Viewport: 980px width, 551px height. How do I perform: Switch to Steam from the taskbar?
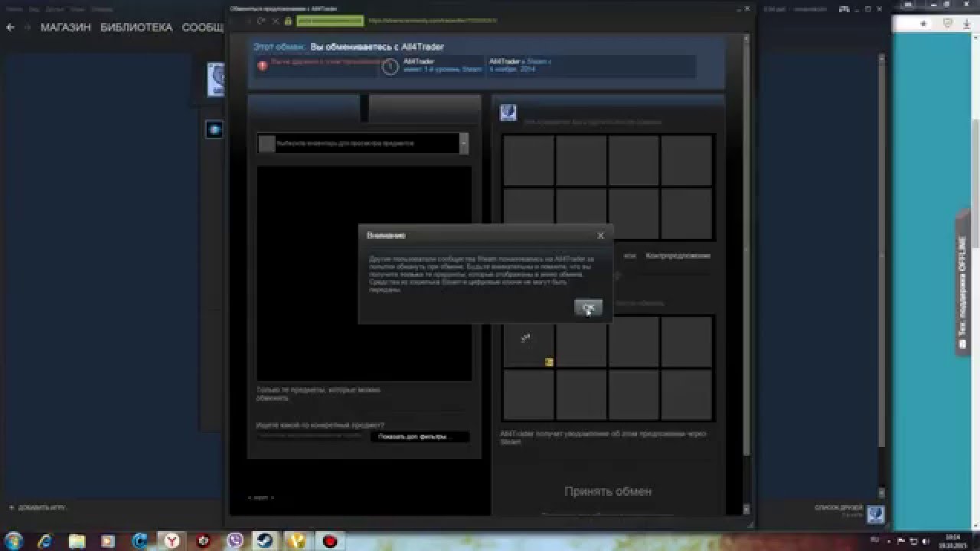tap(266, 541)
